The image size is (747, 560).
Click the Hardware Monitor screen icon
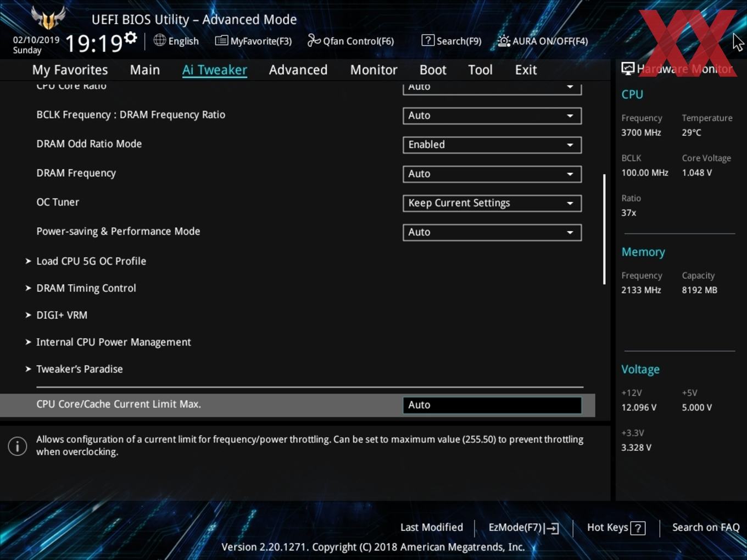(x=628, y=69)
